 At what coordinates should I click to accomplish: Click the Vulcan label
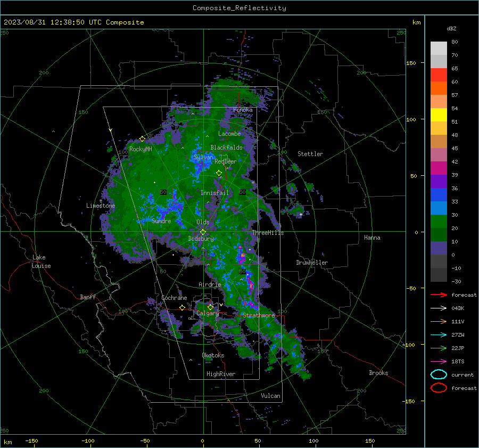270,396
